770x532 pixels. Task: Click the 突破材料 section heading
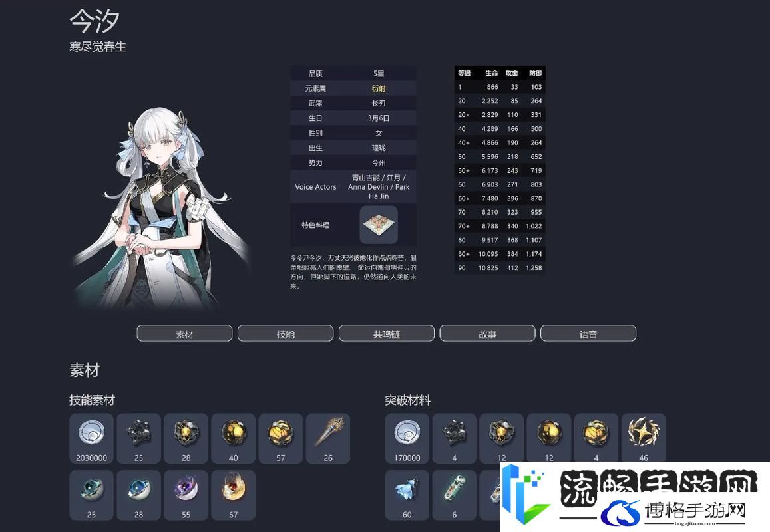[407, 400]
